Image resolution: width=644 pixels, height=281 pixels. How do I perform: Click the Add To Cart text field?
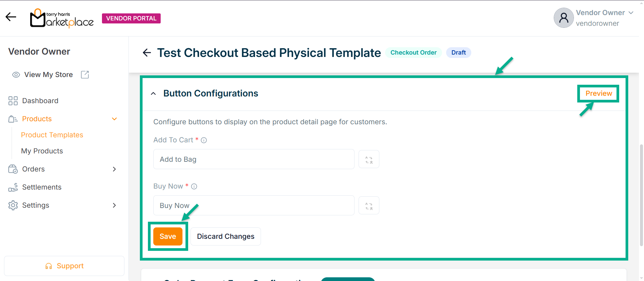[x=254, y=159]
